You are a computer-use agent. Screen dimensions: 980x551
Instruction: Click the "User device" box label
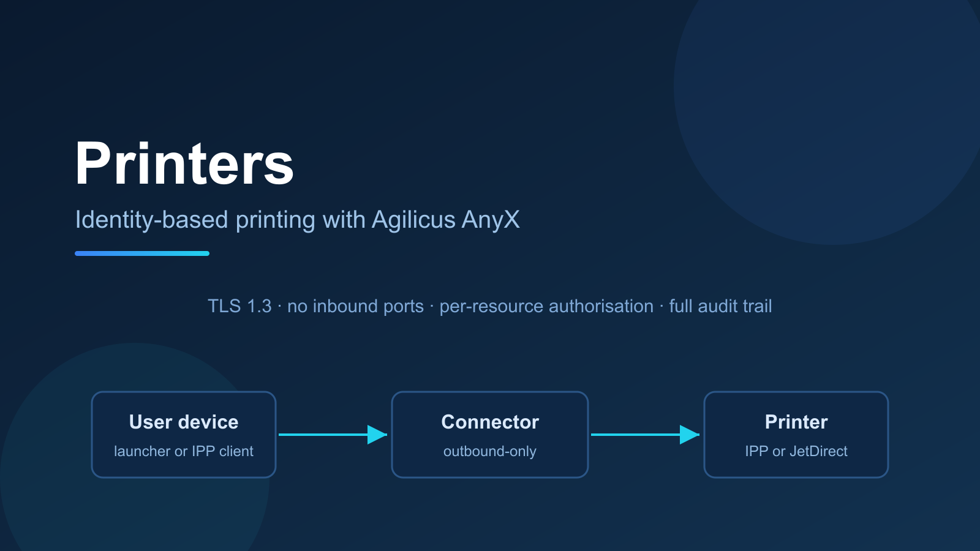[184, 422]
